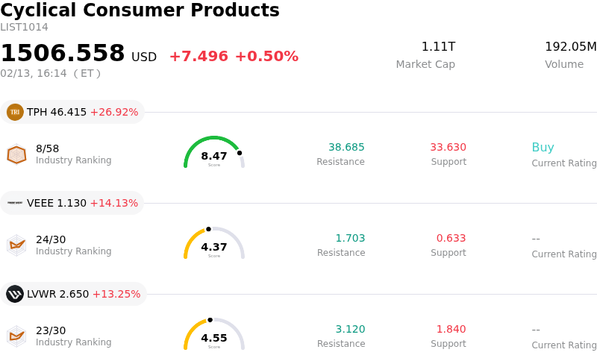Click the TPH industry ranking radar icon

pos(16,154)
